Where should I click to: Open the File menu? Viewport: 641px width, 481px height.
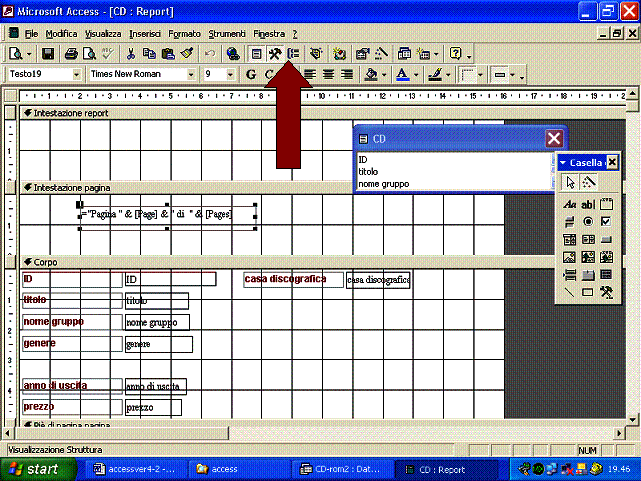click(x=31, y=34)
